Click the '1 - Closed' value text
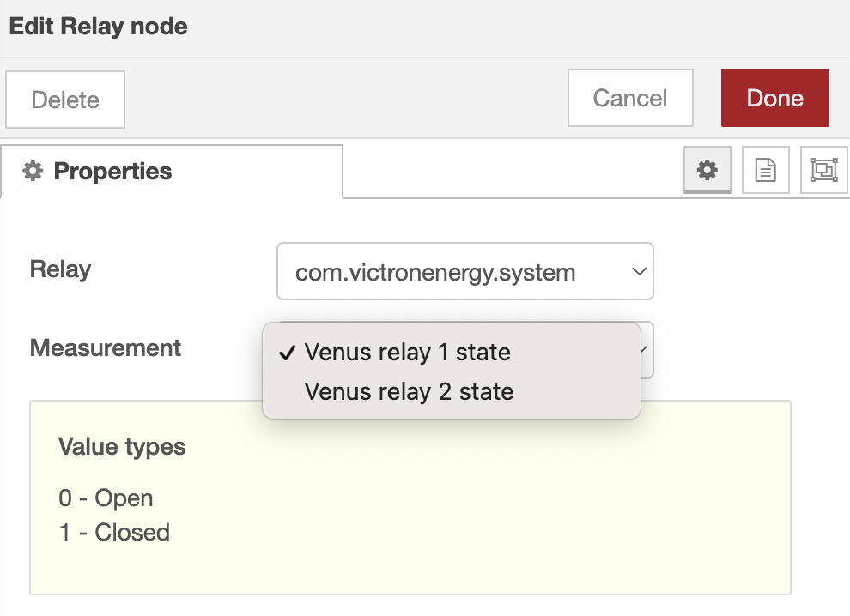 [115, 533]
